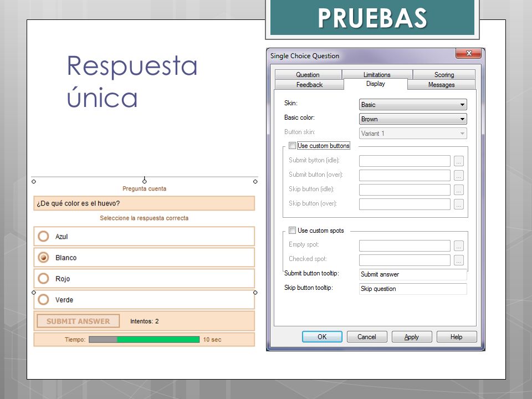Click the Apply button
Screen dimensions: 532x399
coord(412,337)
